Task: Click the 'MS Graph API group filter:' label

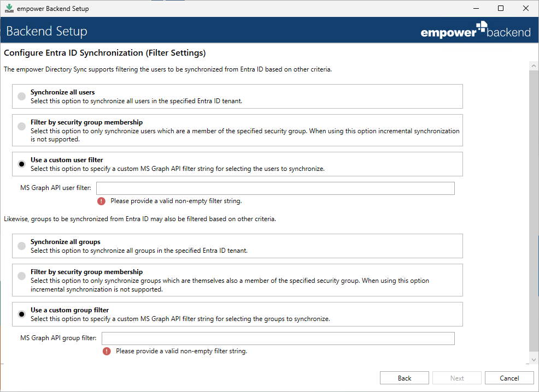Action: [58, 338]
